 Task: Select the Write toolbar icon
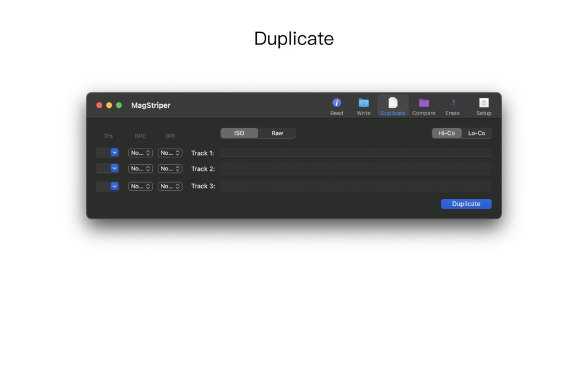click(363, 105)
